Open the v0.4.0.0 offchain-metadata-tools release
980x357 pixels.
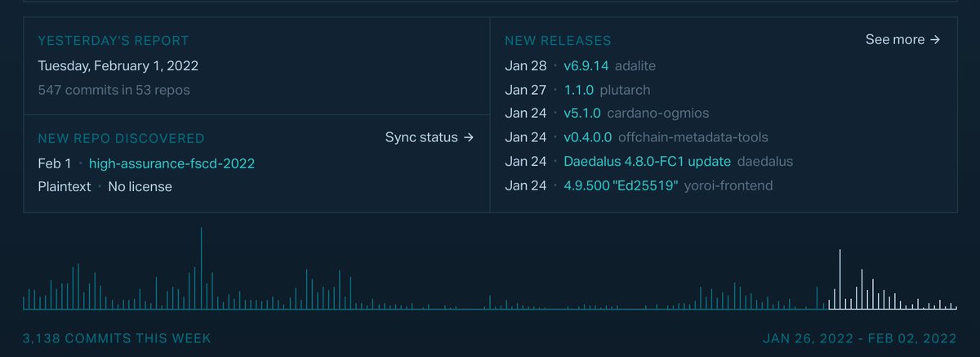click(587, 137)
